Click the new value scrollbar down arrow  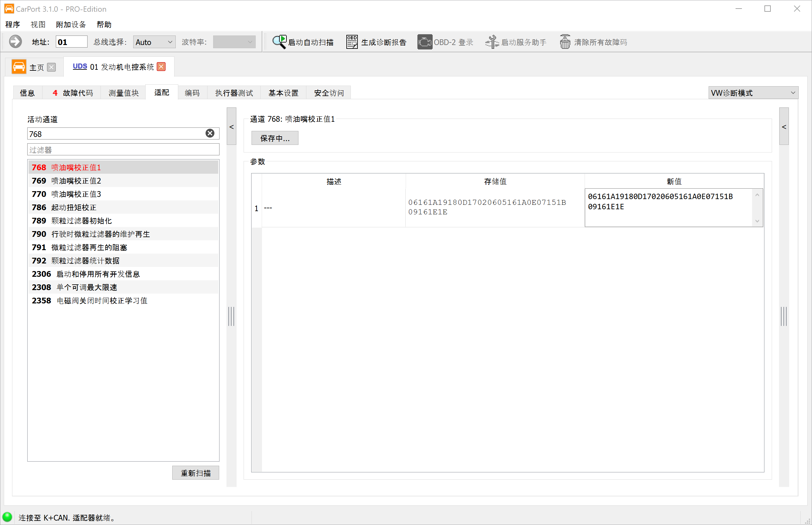[x=757, y=221]
